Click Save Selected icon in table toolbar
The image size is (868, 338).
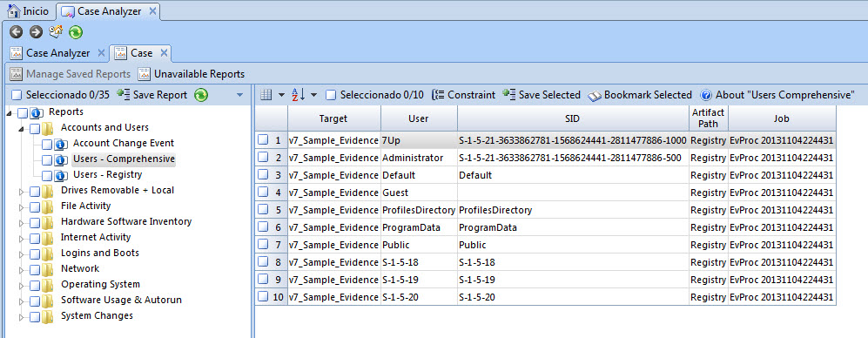[509, 94]
